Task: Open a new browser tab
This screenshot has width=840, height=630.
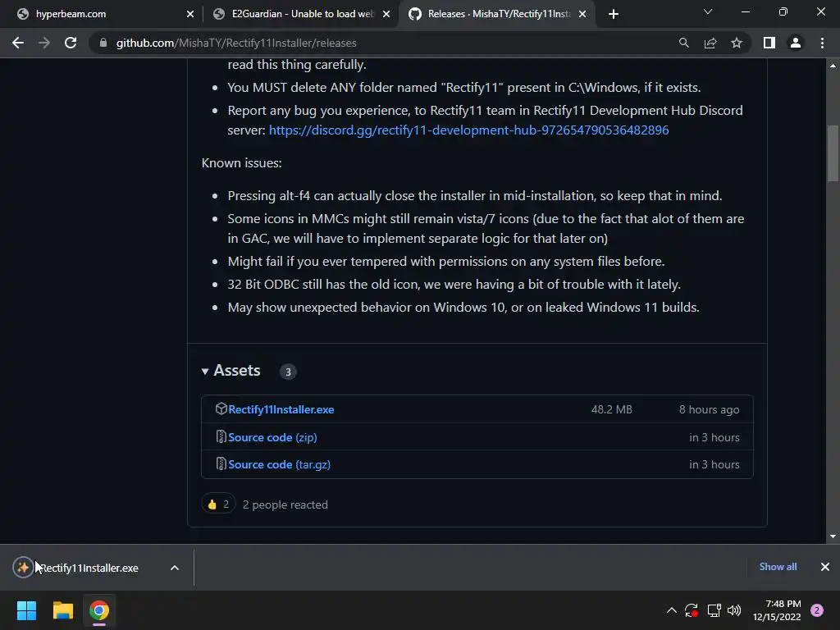Action: click(x=614, y=14)
